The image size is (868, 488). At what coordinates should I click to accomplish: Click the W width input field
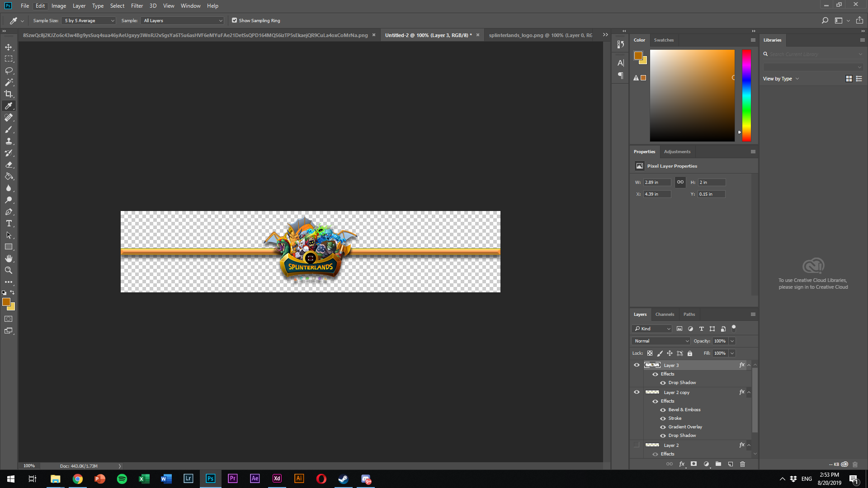(x=657, y=182)
